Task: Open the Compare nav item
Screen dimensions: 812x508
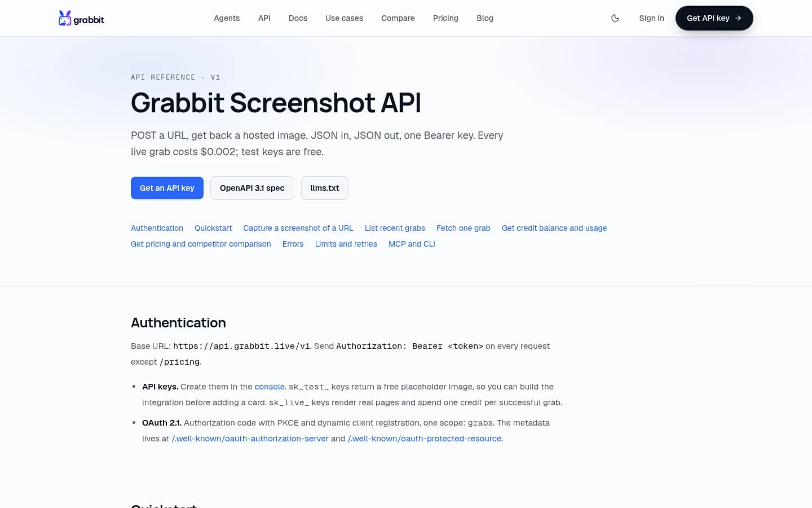Action: tap(398, 18)
